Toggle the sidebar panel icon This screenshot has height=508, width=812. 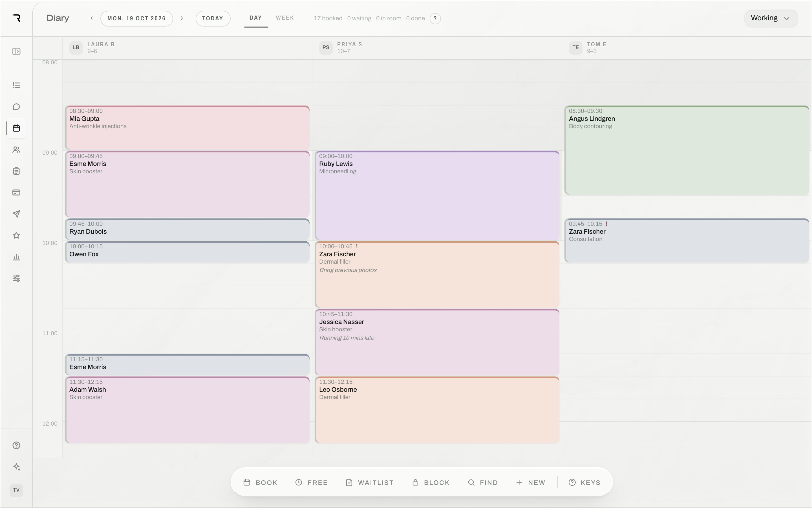(16, 51)
